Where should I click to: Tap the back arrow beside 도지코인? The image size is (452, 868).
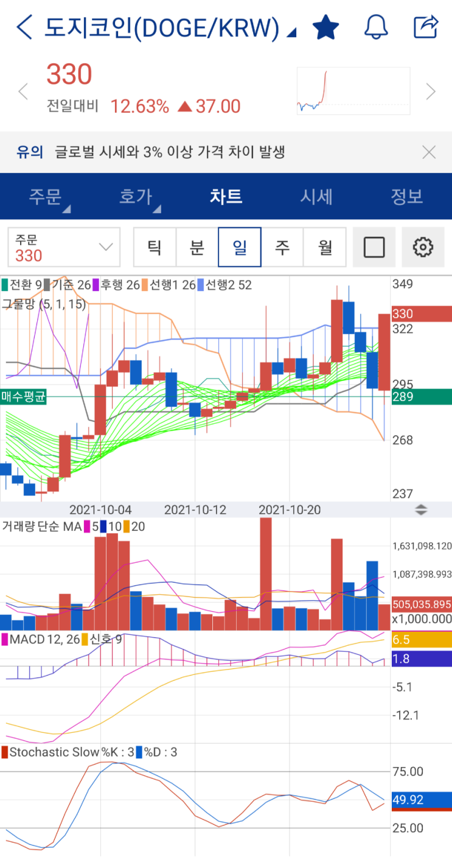(24, 27)
